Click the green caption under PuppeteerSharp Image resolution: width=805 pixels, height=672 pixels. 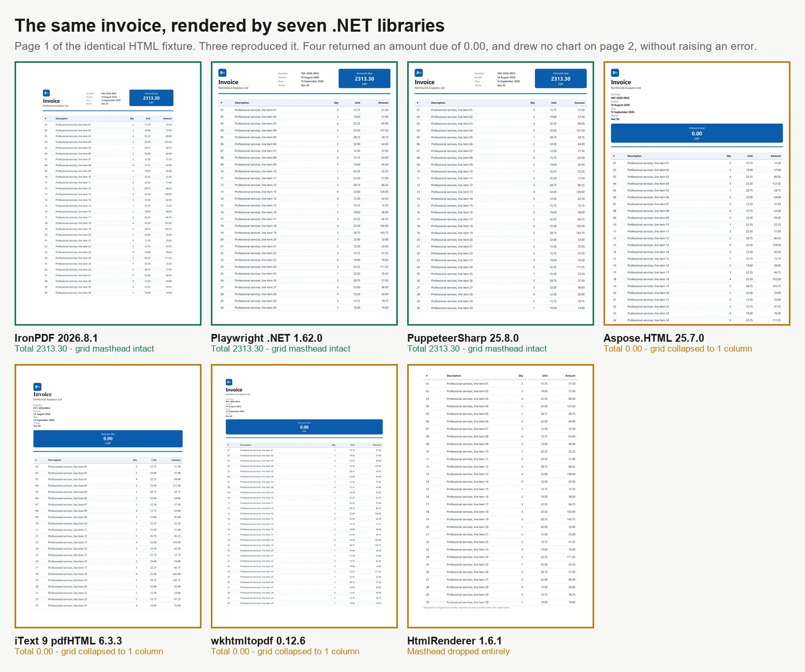[x=477, y=349]
